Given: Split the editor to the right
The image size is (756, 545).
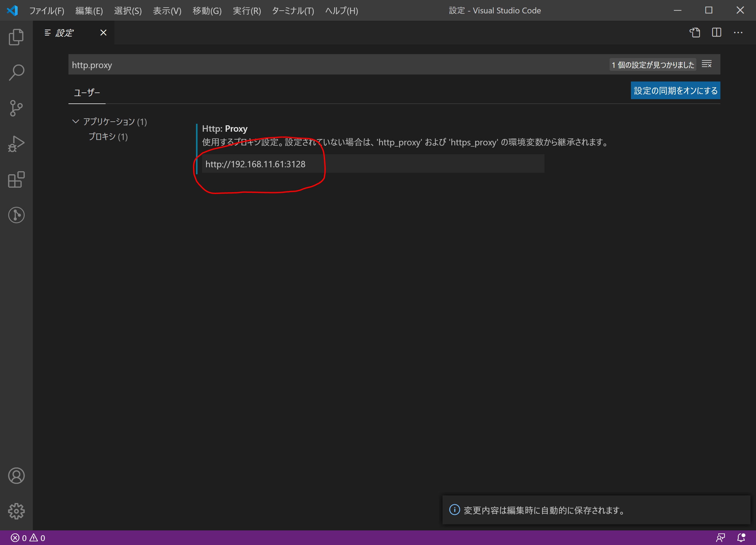Looking at the screenshot, I should pyautogui.click(x=716, y=33).
